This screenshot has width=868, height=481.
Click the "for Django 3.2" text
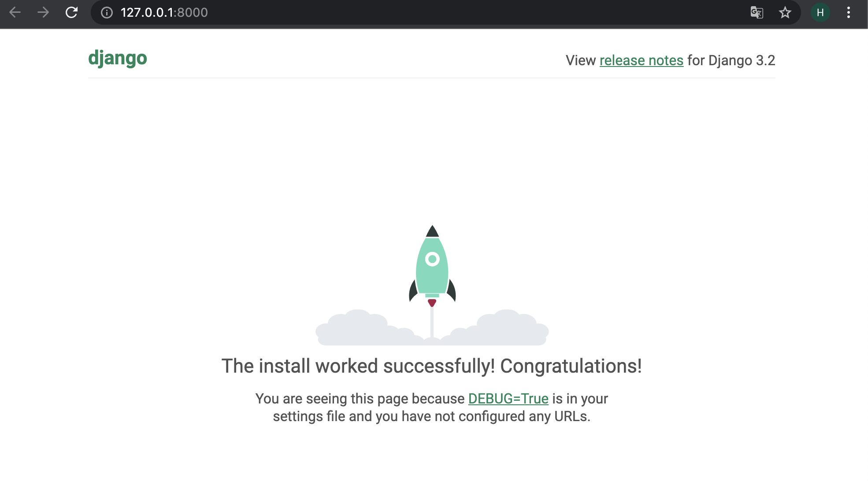[731, 60]
